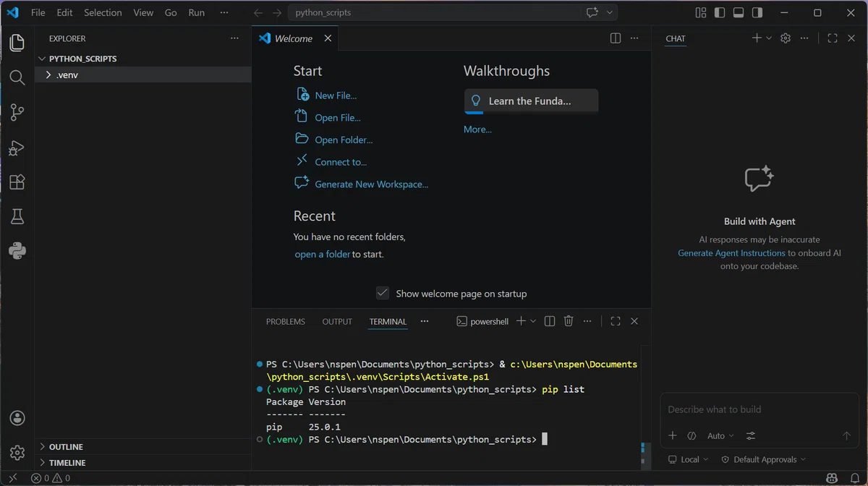This screenshot has height=486, width=868.
Task: Open the Run and Debug view
Action: pyautogui.click(x=17, y=148)
